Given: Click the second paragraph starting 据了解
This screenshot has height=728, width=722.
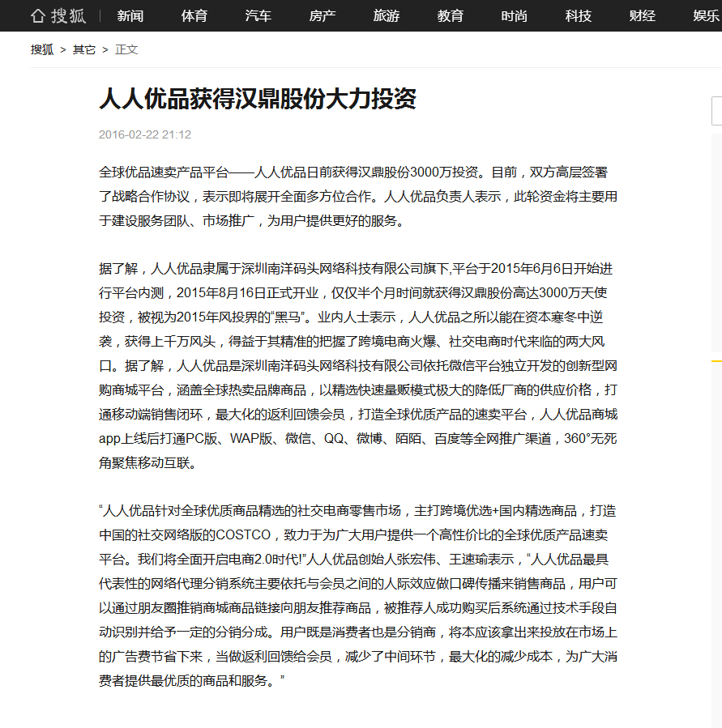Looking at the screenshot, I should [x=357, y=366].
